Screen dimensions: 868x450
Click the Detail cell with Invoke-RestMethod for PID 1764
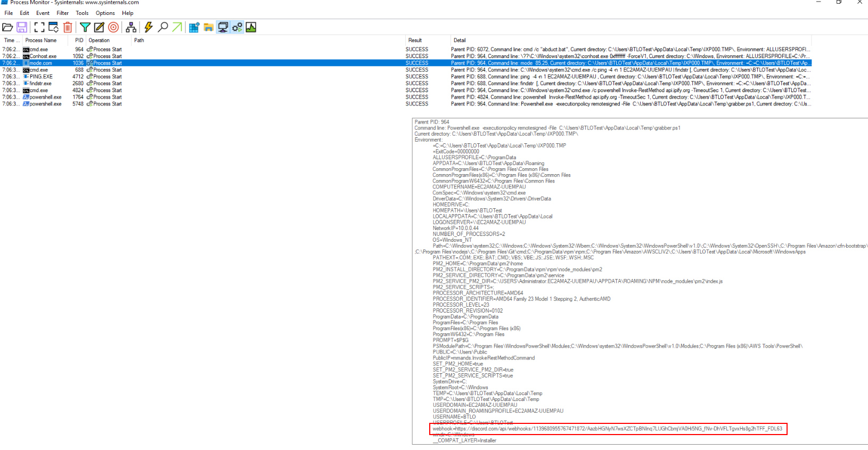(630, 97)
